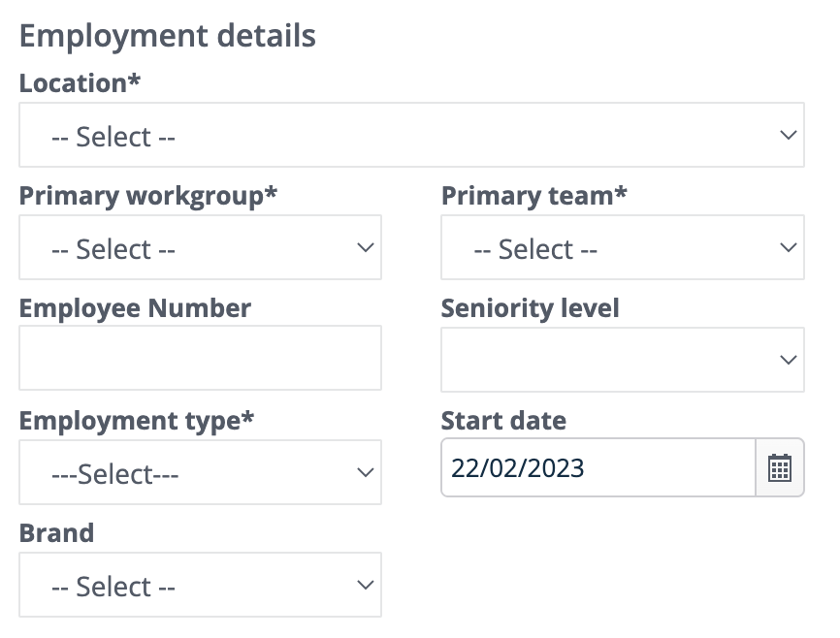
Task: Click the Primary team chevron arrow
Action: click(x=788, y=247)
